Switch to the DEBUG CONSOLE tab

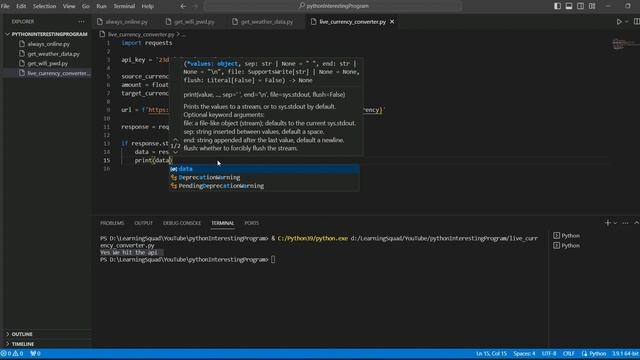[x=182, y=223]
